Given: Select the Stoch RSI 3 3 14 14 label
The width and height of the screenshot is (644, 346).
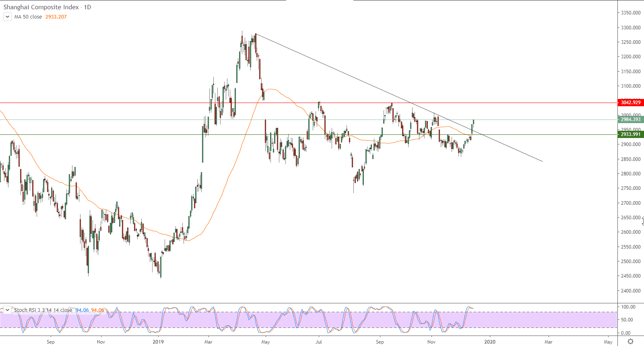Looking at the screenshot, I should point(43,310).
